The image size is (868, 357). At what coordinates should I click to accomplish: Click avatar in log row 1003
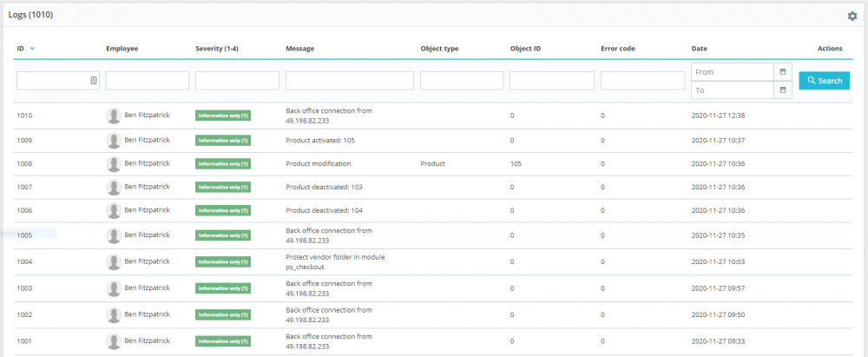(x=114, y=289)
